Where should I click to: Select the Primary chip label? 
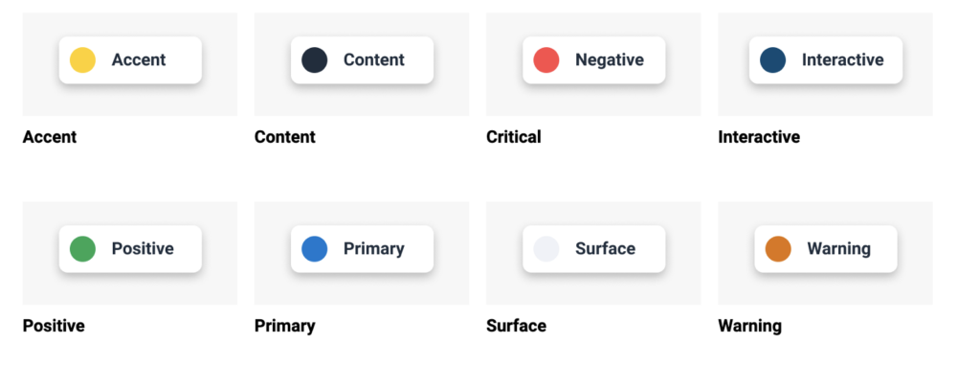click(374, 248)
